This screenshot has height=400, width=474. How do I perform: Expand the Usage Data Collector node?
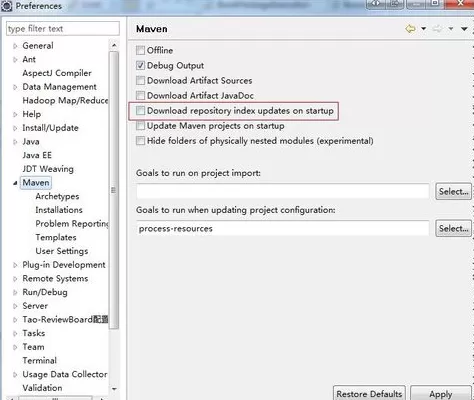click(15, 374)
